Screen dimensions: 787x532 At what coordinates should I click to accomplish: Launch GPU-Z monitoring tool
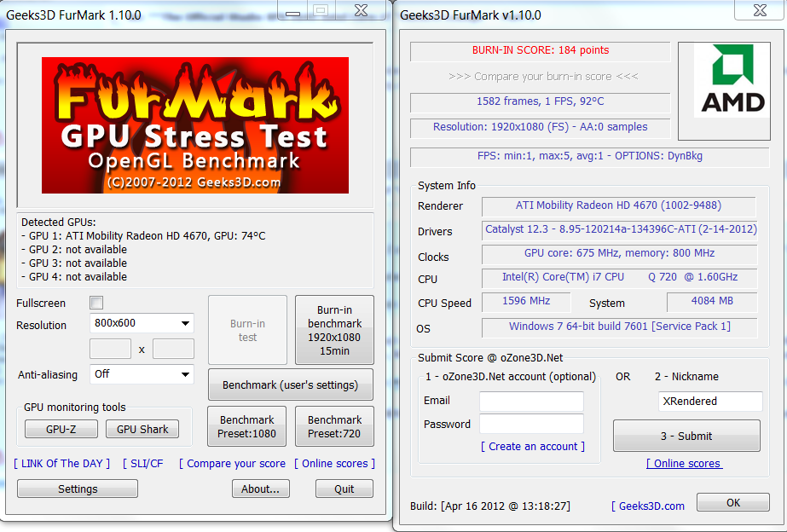(x=61, y=429)
